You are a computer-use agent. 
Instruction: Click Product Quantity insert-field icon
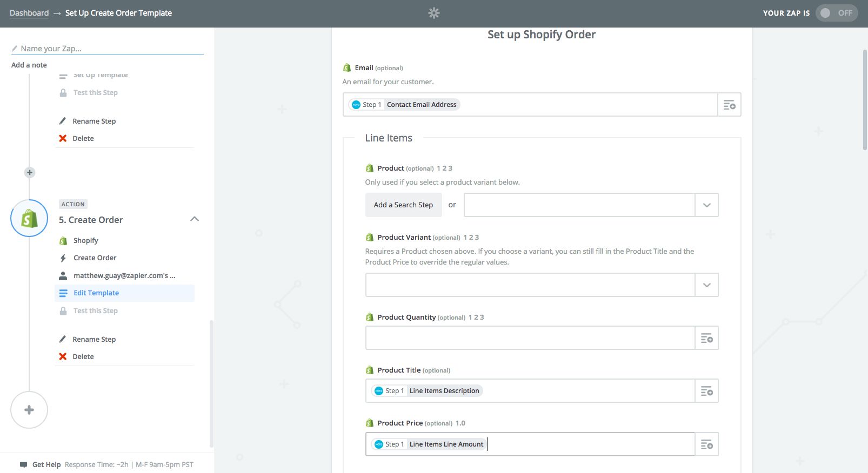(x=706, y=338)
